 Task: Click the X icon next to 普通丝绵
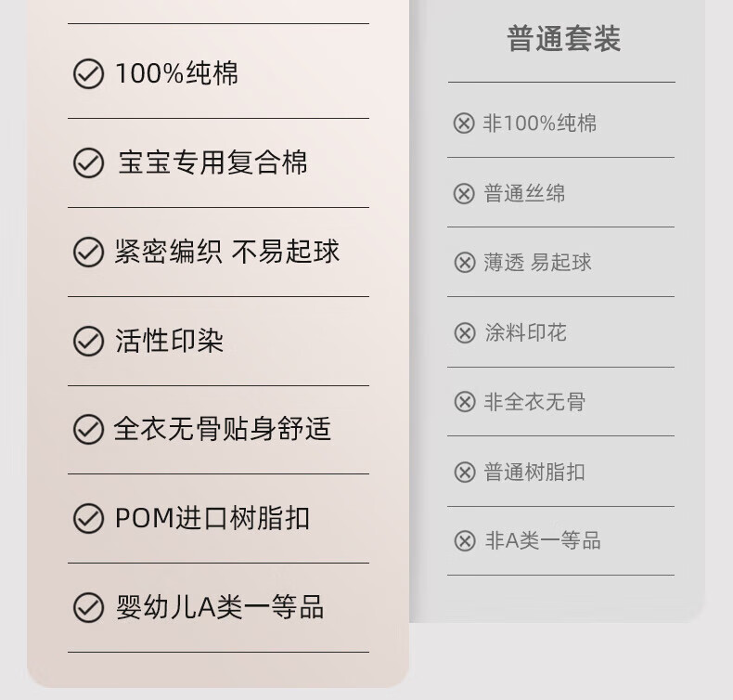[x=464, y=194]
